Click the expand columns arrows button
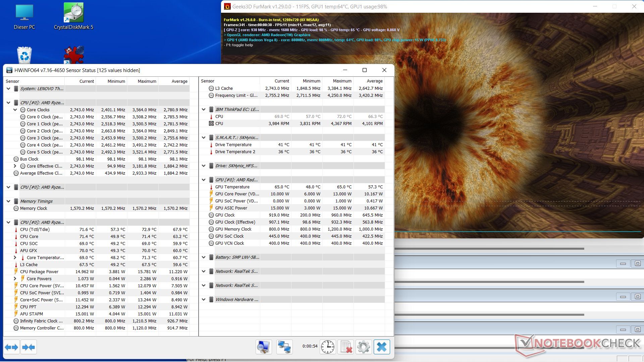Viewport: 644px width, 362px height. [x=11, y=347]
